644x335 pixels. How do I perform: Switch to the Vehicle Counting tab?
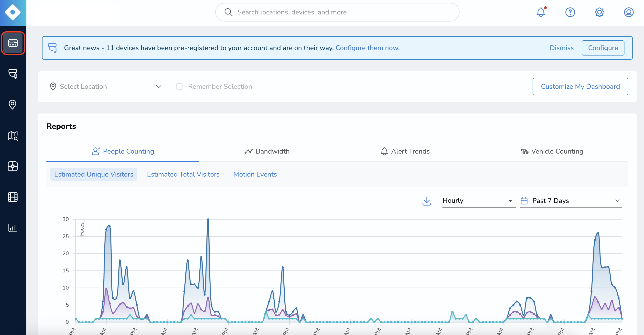[x=552, y=151]
